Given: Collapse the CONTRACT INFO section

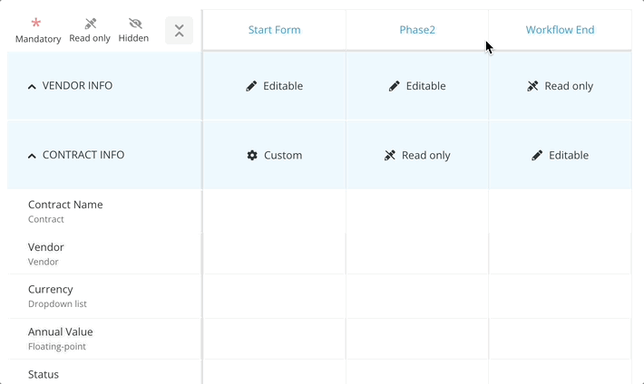Looking at the screenshot, I should point(32,156).
